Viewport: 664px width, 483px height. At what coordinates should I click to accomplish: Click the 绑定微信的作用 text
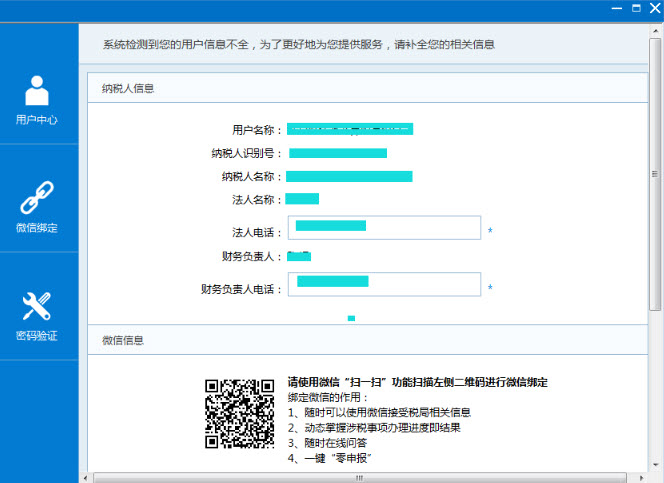click(328, 397)
